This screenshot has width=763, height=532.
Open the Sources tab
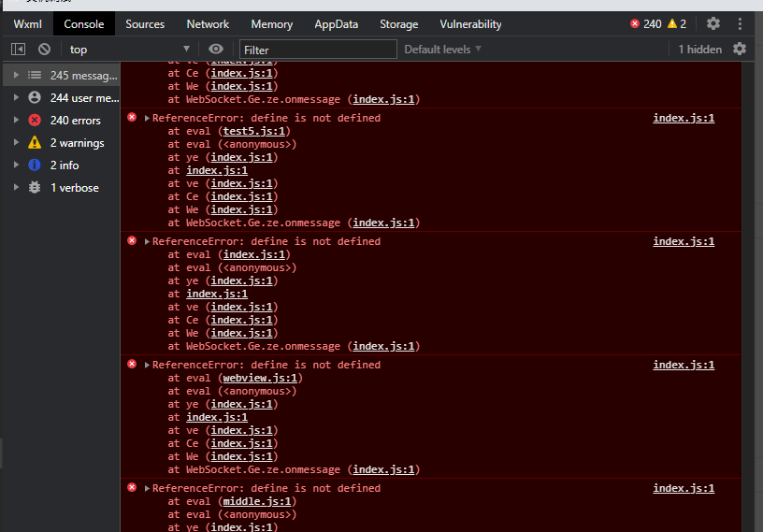pos(145,24)
